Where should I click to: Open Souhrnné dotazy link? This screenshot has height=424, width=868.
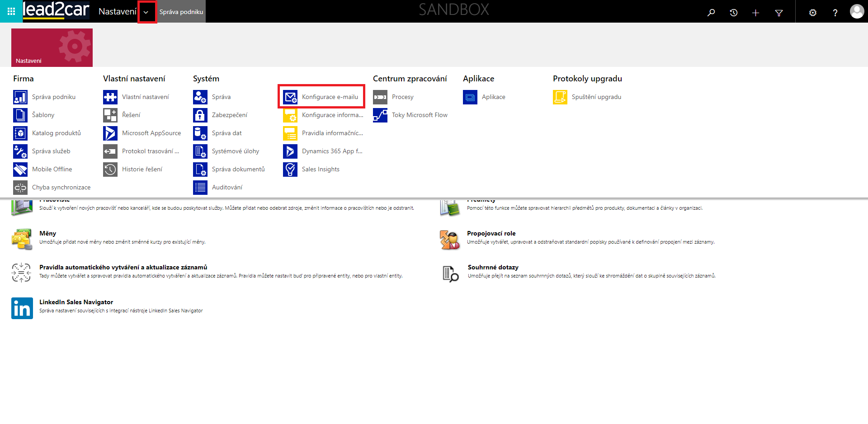[493, 267]
